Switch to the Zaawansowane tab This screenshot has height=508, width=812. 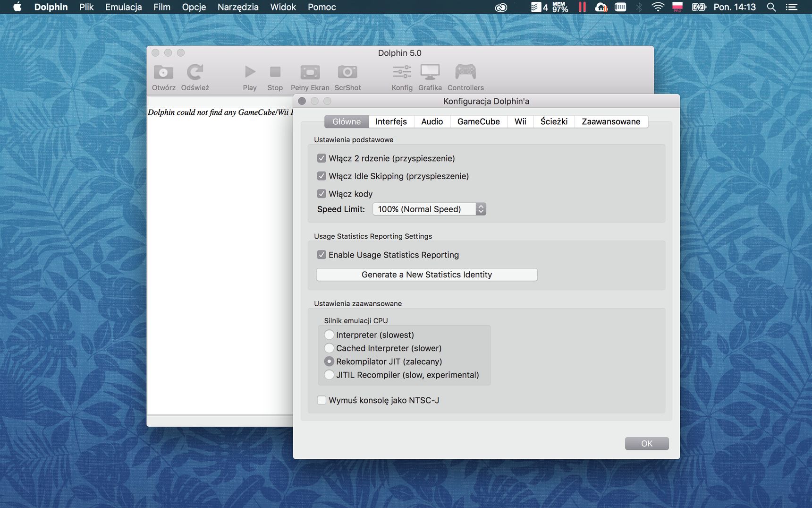pos(611,121)
